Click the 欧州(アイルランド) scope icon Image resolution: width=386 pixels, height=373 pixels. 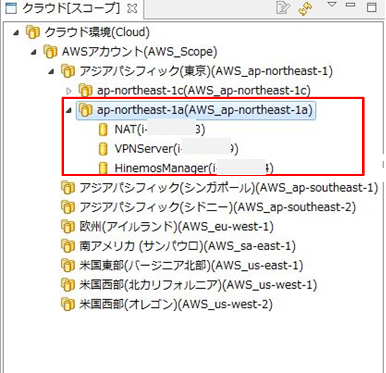(x=67, y=227)
